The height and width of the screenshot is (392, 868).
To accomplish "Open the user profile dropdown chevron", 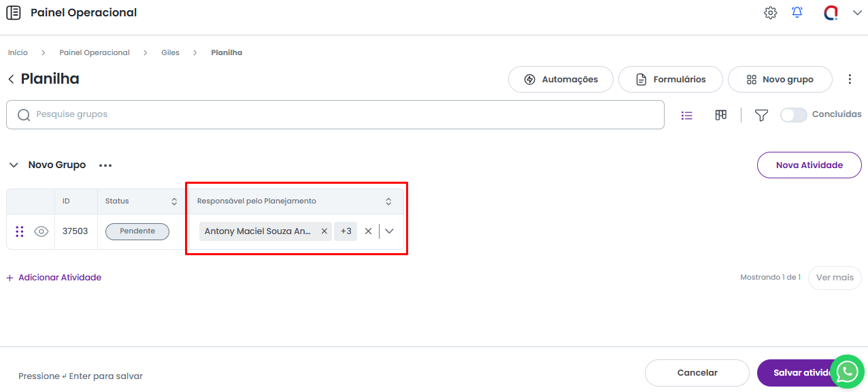I will coord(857,13).
